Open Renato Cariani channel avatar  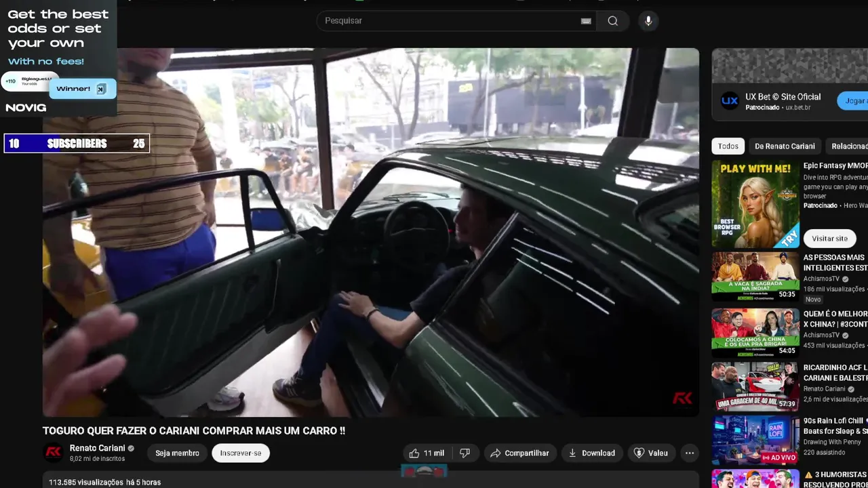point(54,453)
